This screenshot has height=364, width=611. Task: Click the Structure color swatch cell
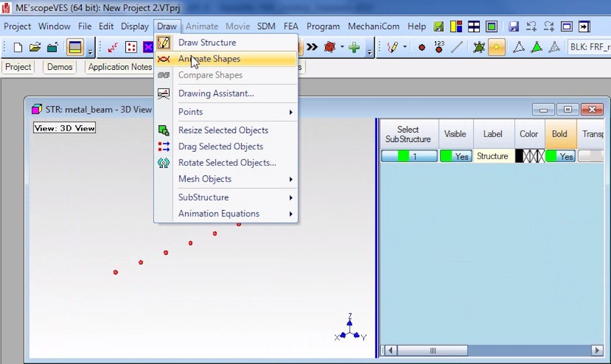(x=530, y=156)
